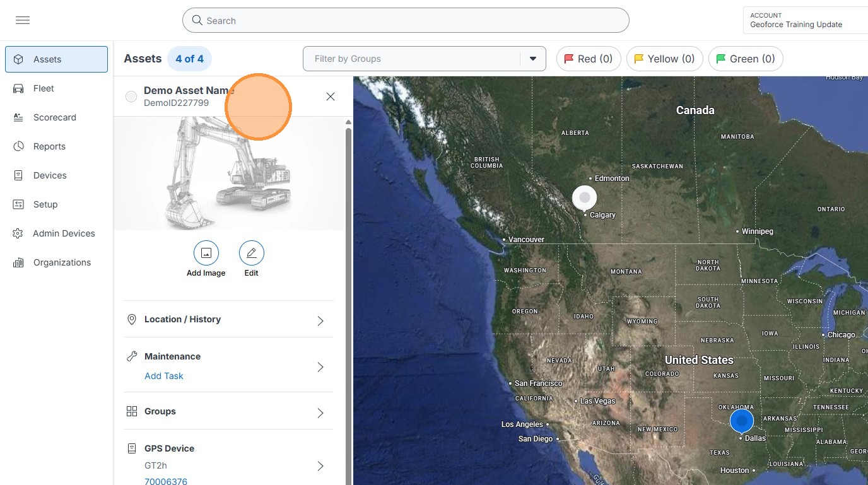
Task: Close the Demo Asset Name detail panel
Action: (331, 96)
